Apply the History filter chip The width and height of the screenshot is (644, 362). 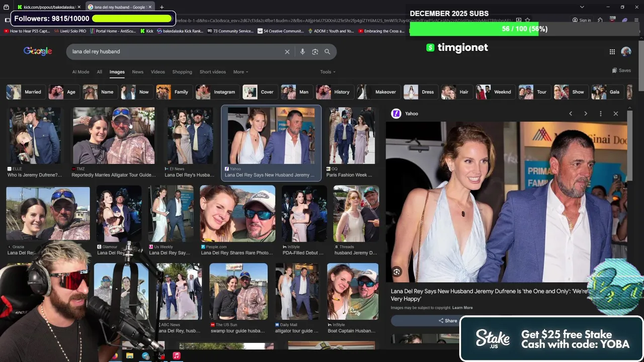tap(334, 92)
